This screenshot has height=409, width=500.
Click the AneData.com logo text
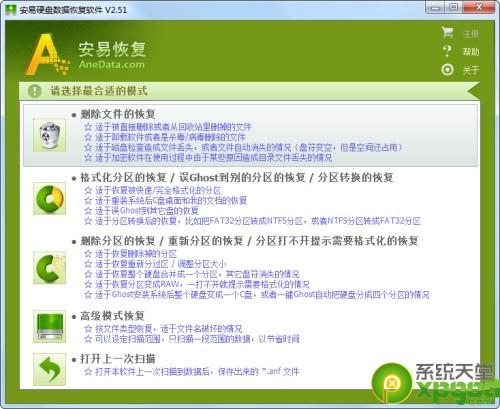112,64
